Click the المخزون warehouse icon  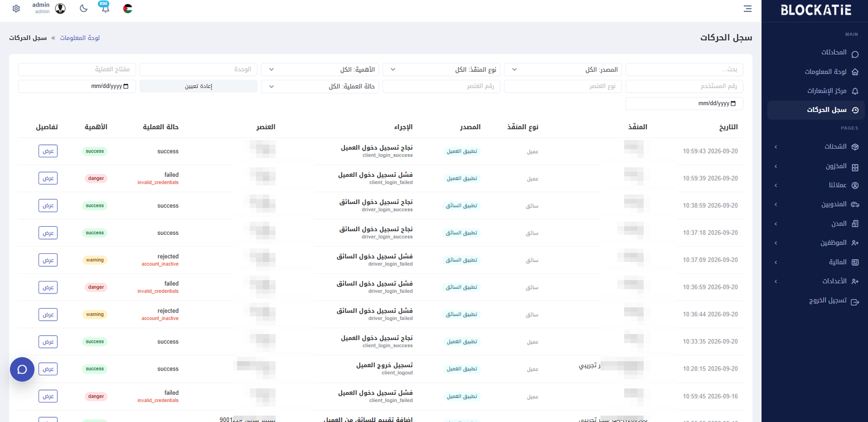(x=855, y=167)
